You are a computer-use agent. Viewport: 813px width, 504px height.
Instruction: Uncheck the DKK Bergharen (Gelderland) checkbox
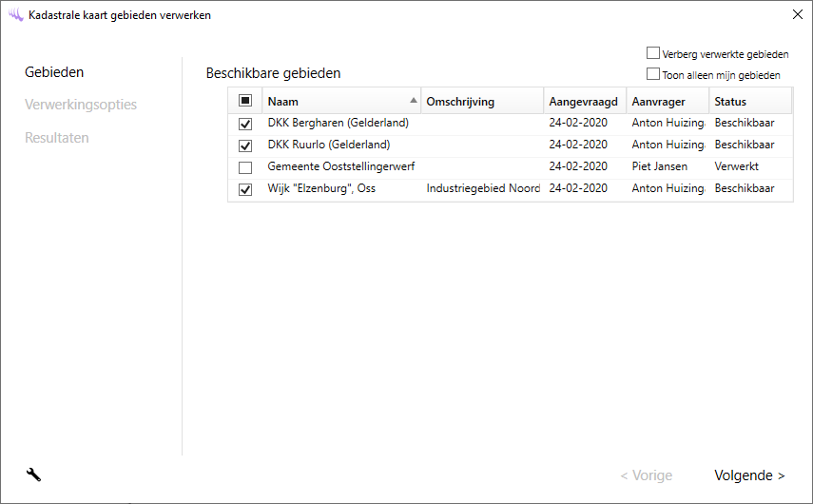tap(245, 124)
